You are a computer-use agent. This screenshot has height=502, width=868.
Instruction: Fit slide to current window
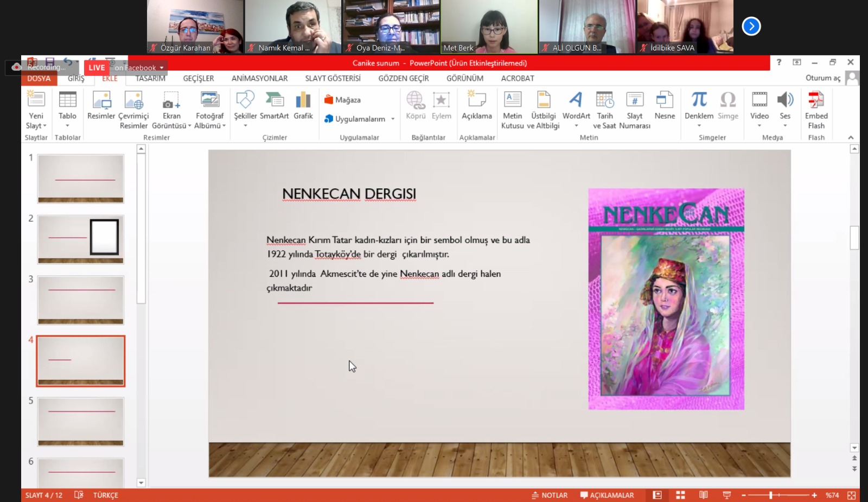(x=852, y=495)
